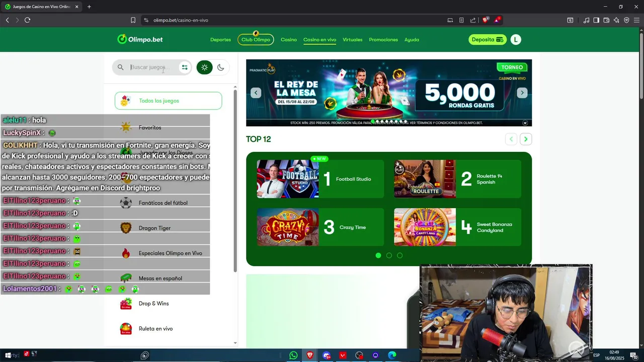Open Sweet Bonanza Candyland game
644x362 pixels.
(x=457, y=227)
